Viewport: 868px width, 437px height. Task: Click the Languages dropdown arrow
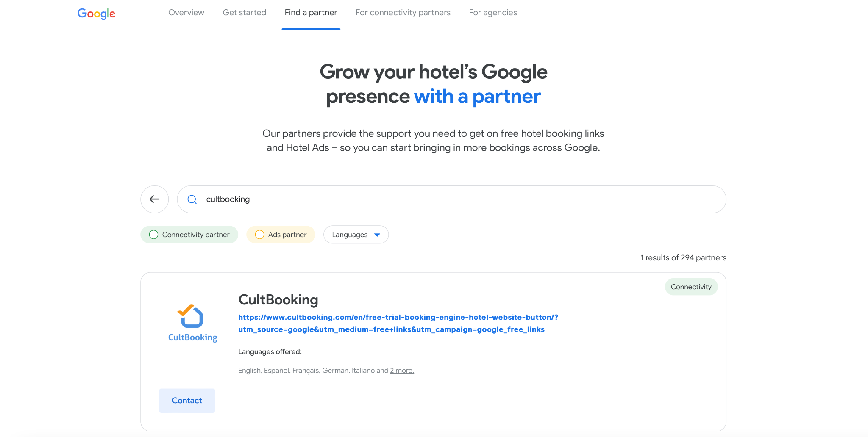(377, 235)
